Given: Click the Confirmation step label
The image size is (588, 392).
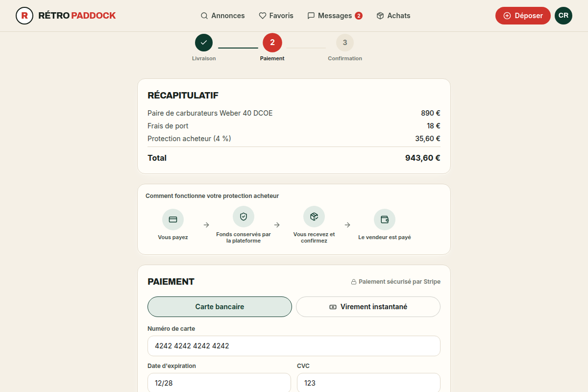Looking at the screenshot, I should pyautogui.click(x=345, y=58).
